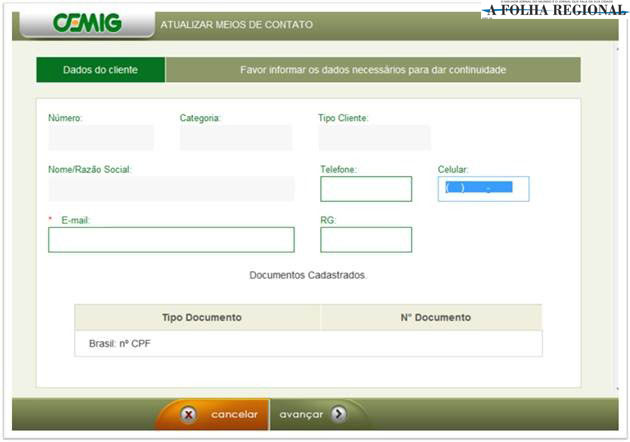Open the Dados do cliente tab

[x=100, y=70]
